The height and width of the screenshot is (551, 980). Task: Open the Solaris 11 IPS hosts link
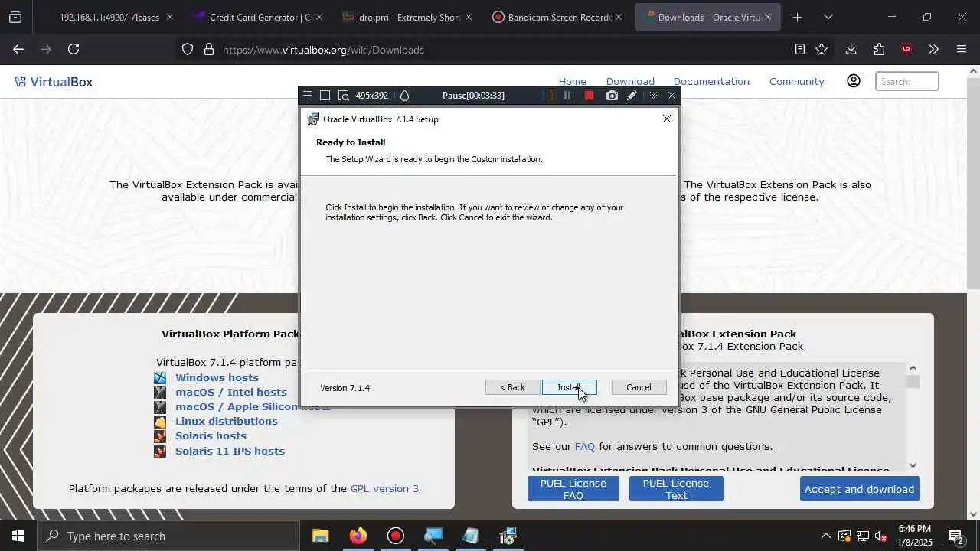(x=230, y=451)
